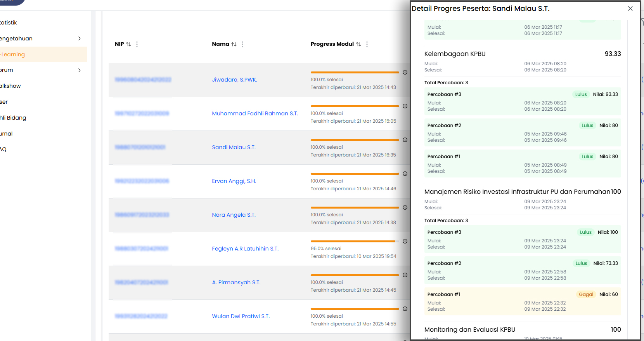This screenshot has height=341, width=644.
Task: Sort table by Nama column
Action: pos(234,44)
